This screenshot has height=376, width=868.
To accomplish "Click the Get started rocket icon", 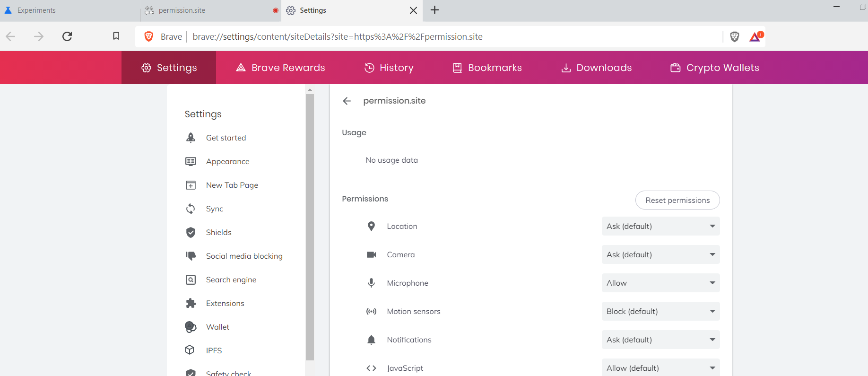I will point(191,138).
